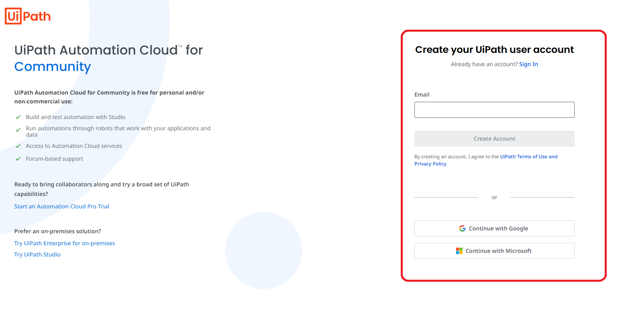
Task: Open the Try UiPath Studio link
Action: (37, 254)
